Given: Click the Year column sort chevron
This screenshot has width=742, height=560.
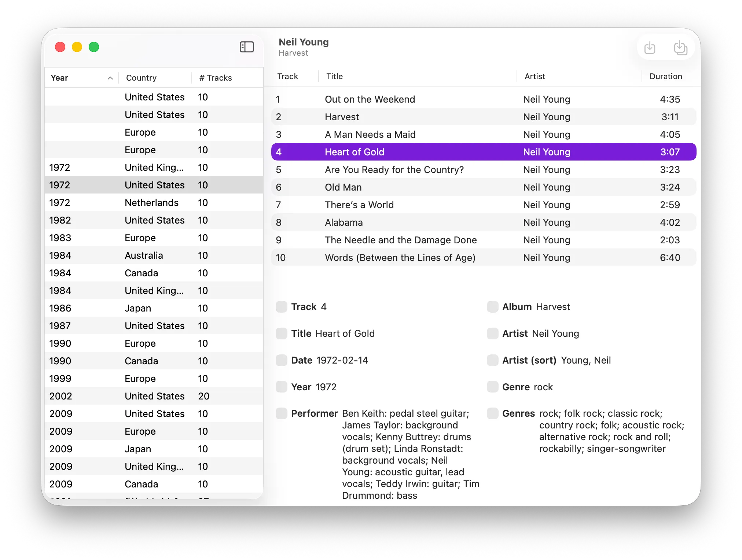Looking at the screenshot, I should 110,78.
